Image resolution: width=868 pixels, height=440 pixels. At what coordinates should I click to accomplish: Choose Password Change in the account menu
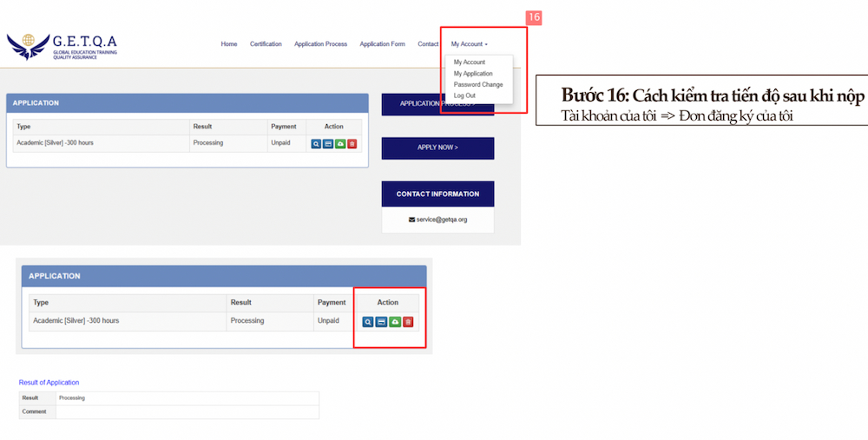point(478,85)
